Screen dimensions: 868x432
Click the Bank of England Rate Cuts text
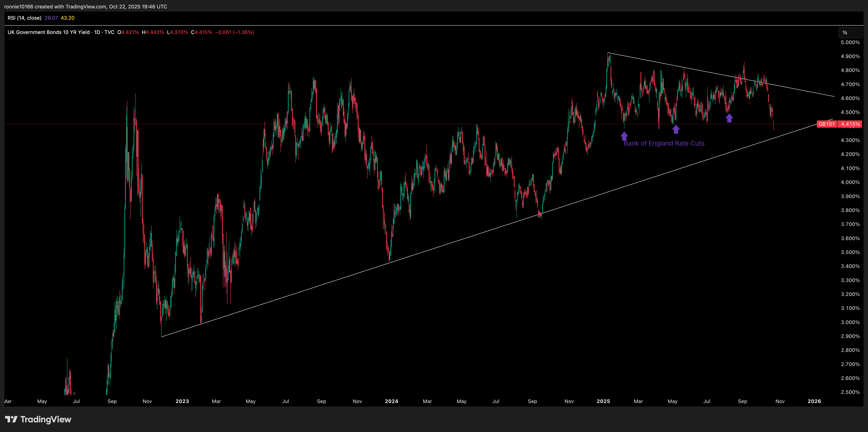coord(664,143)
